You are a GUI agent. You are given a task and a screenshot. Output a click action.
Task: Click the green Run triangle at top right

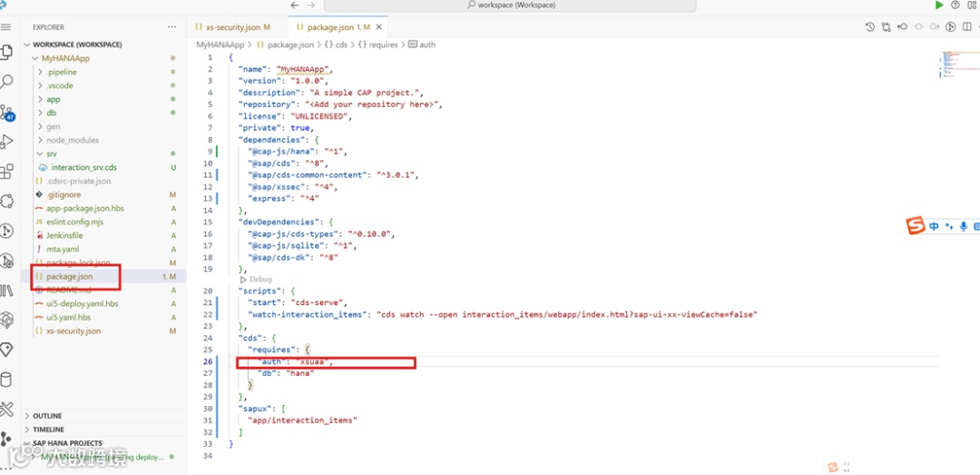pyautogui.click(x=939, y=5)
